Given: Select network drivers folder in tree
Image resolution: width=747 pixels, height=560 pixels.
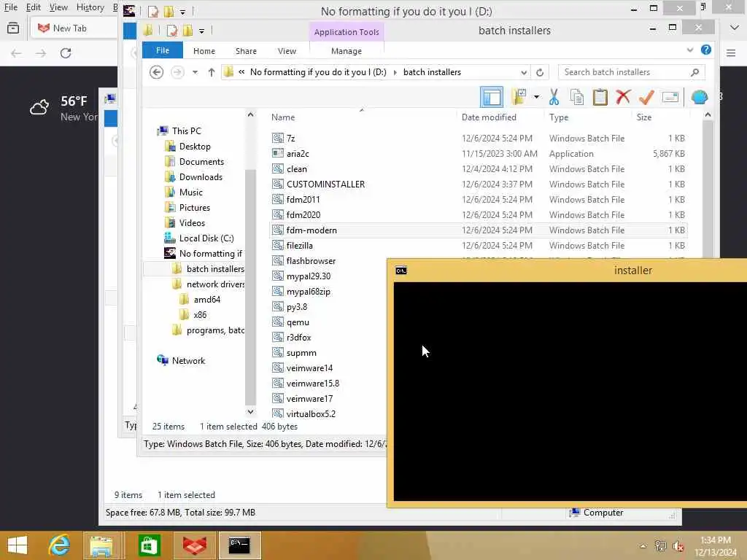Looking at the screenshot, I should coord(215,284).
